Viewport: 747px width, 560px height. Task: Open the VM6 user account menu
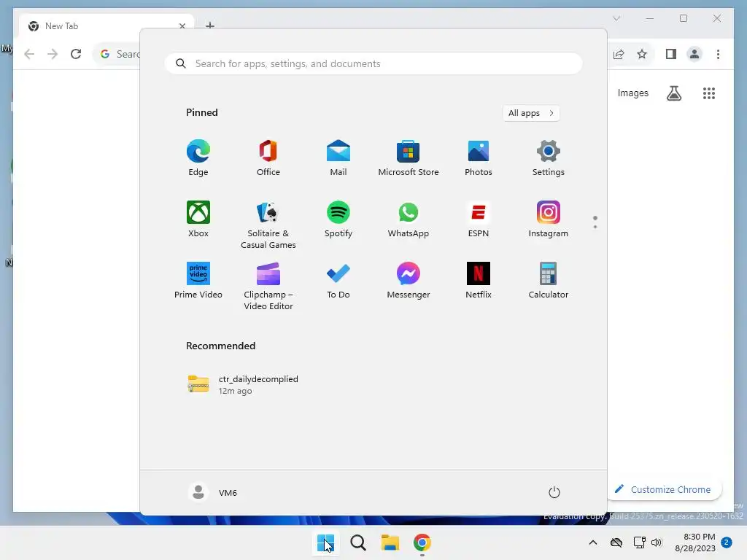point(213,492)
